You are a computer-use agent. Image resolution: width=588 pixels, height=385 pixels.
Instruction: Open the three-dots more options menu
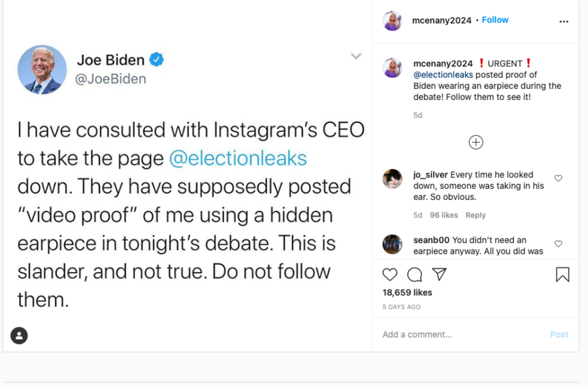click(x=564, y=21)
